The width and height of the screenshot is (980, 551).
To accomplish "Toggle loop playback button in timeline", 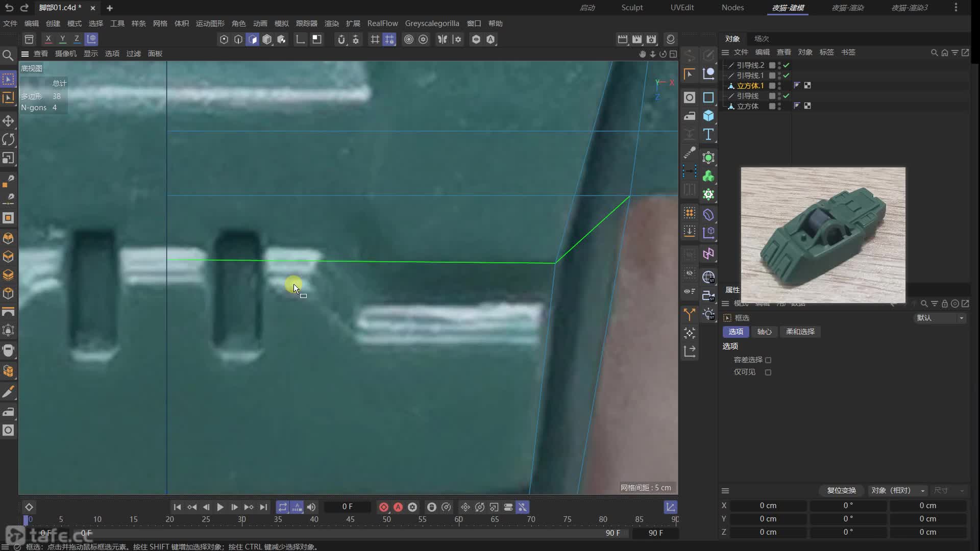I will pos(282,507).
